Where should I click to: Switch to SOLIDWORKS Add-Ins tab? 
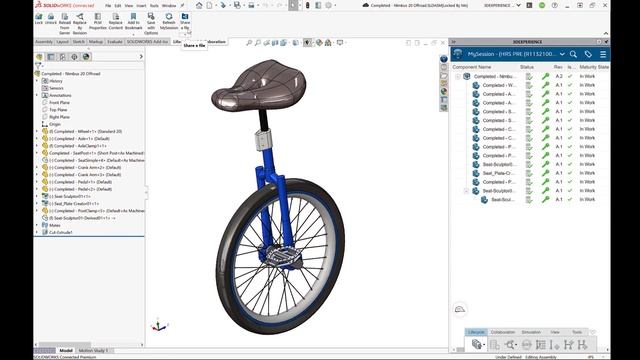(x=147, y=42)
